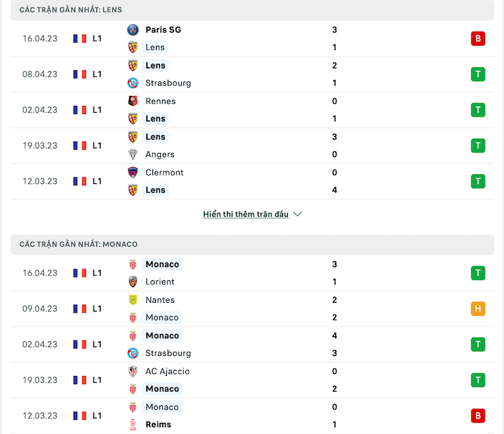Click green T badge for Monaco-Lorient match
This screenshot has height=434, width=504.
coord(477,273)
